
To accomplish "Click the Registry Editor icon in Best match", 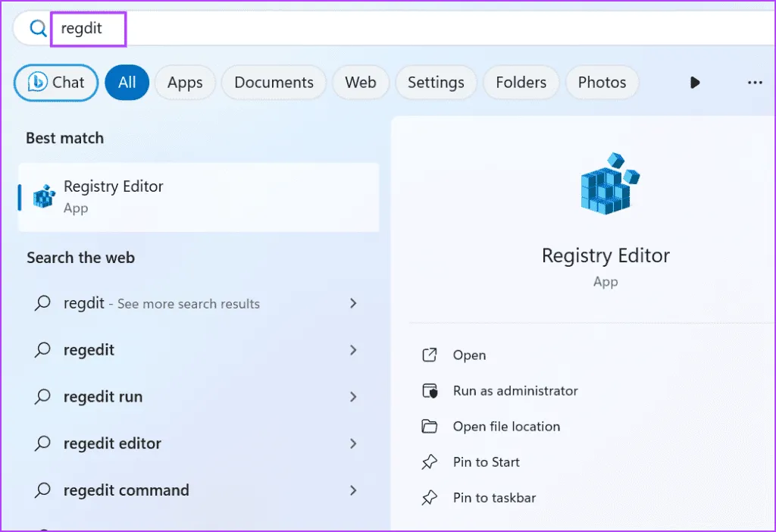I will click(x=44, y=197).
